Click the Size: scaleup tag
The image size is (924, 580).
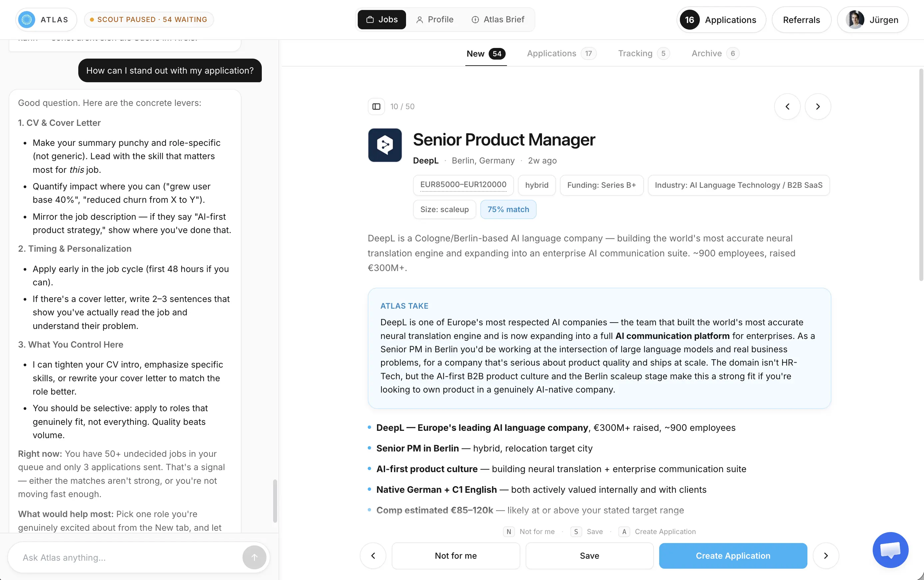tap(444, 209)
